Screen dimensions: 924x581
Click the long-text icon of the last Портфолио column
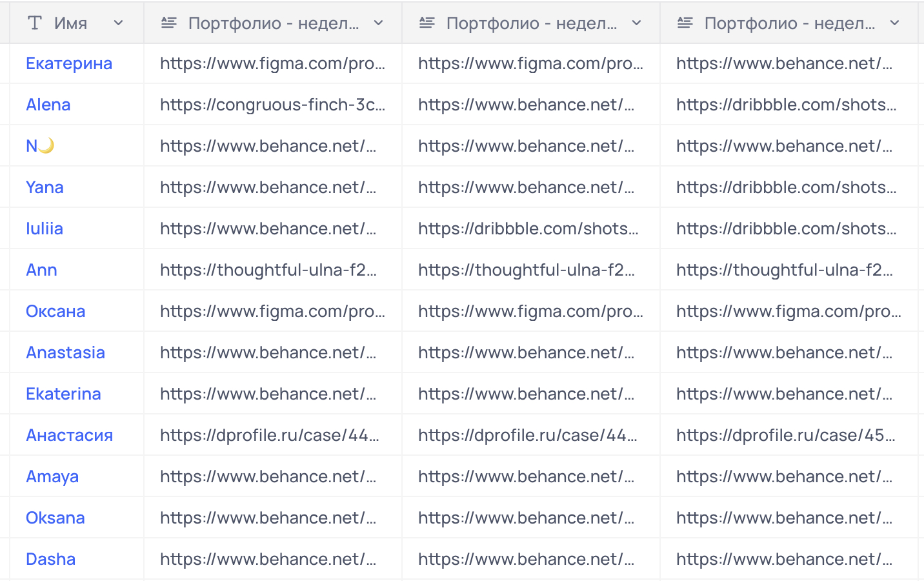pos(685,23)
